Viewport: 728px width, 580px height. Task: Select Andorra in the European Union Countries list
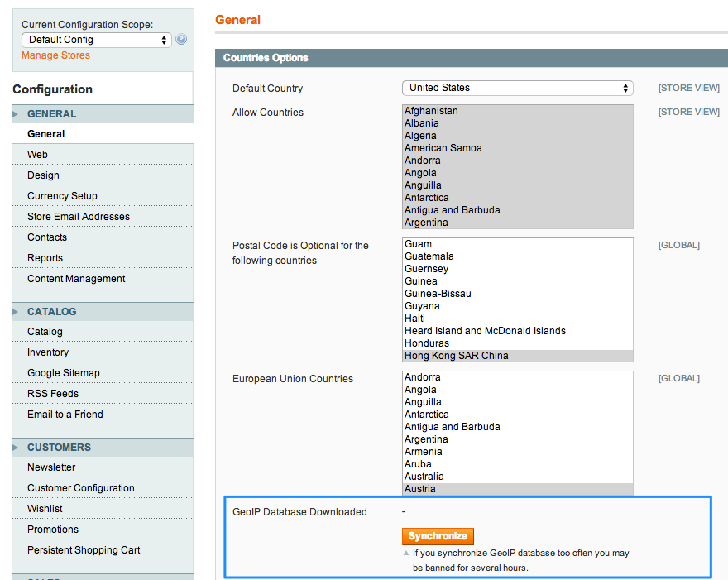coord(517,377)
